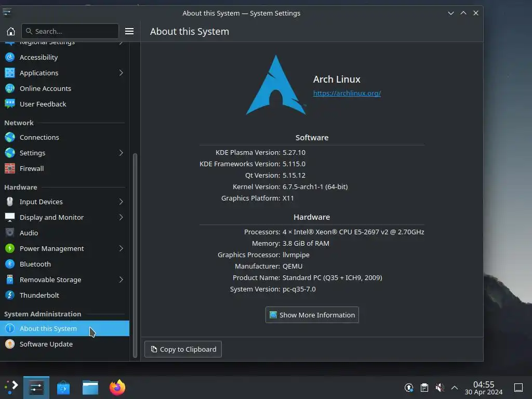This screenshot has height=399, width=532.
Task: Expand Power Management chevron
Action: (121, 249)
